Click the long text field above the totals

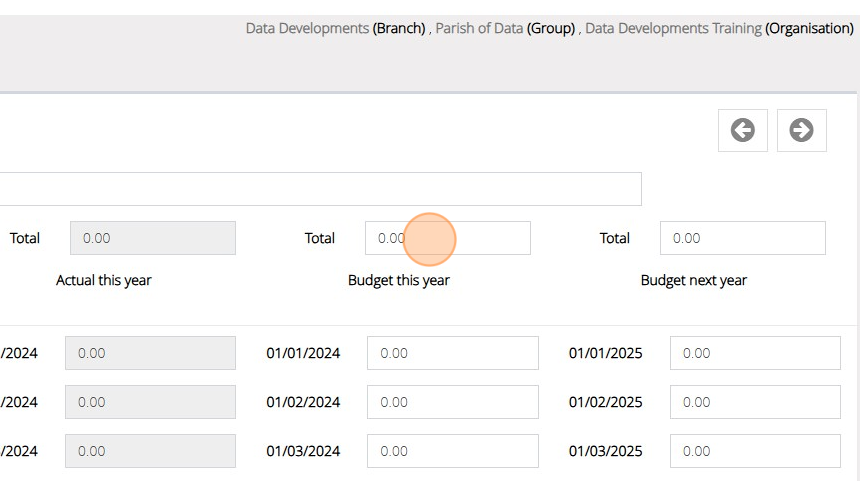(x=320, y=189)
